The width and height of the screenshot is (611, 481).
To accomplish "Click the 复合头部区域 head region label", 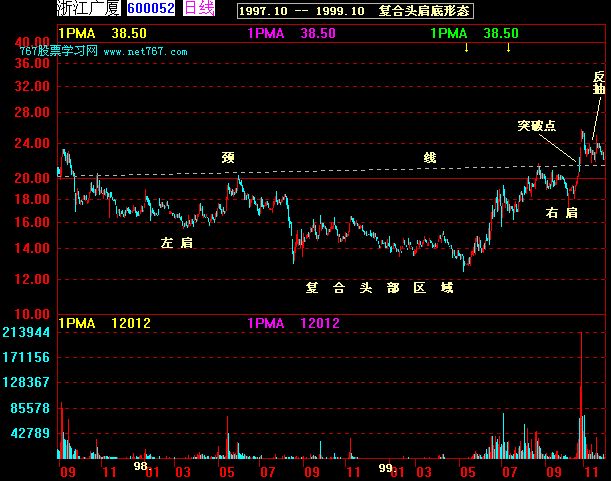I will (x=379, y=288).
